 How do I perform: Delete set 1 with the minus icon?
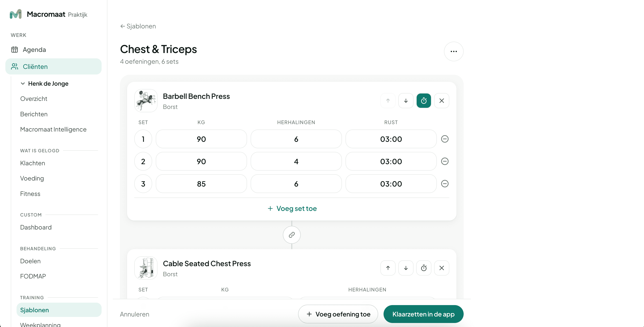point(444,139)
